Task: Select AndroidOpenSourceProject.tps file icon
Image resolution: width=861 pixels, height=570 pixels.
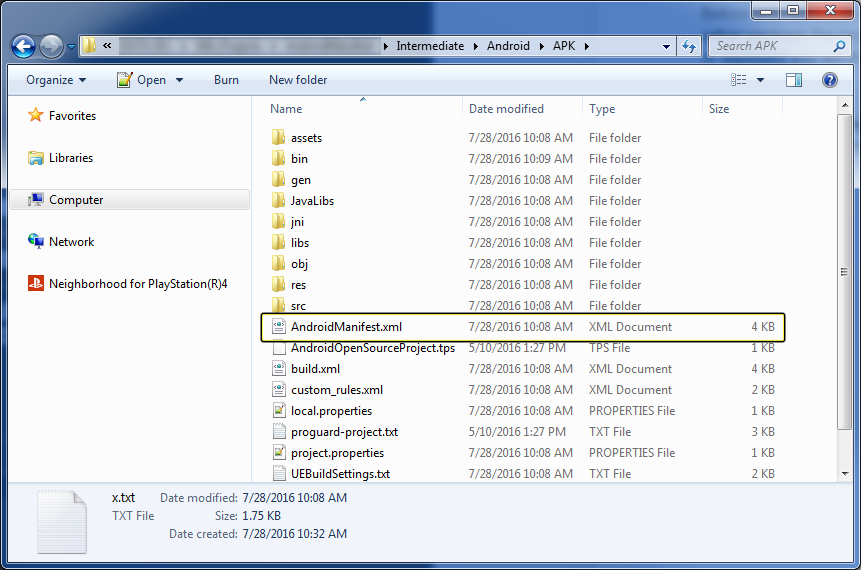Action: (x=279, y=348)
